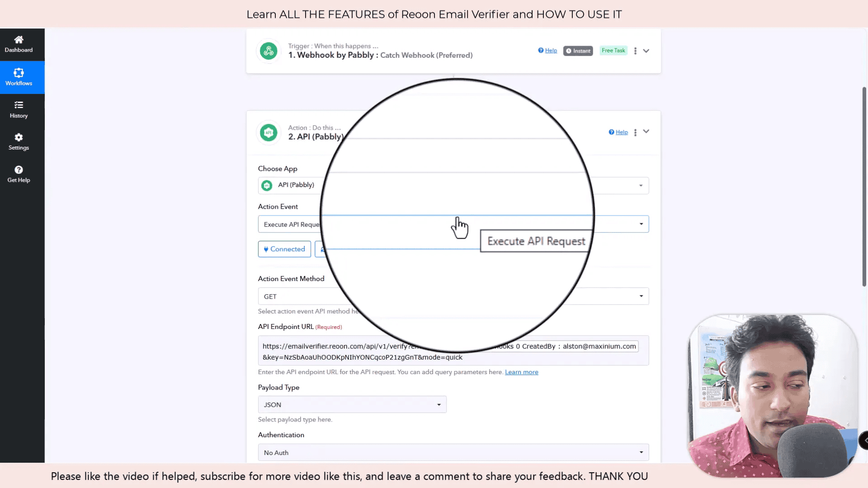Click the Free Task label in trigger
868x488 pixels.
(613, 50)
